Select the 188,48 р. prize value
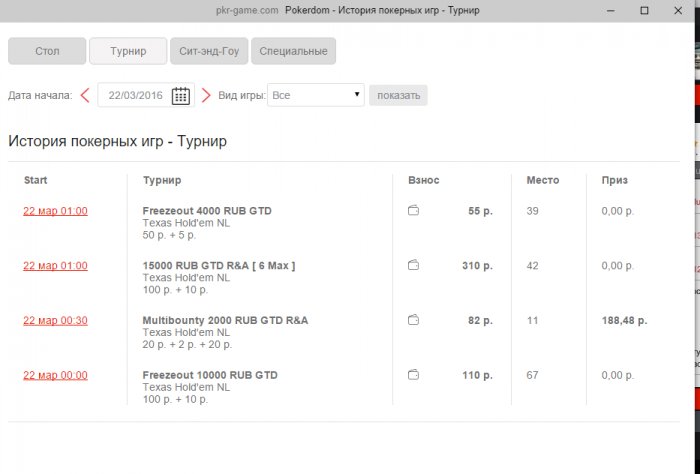The image size is (700, 474). click(624, 320)
